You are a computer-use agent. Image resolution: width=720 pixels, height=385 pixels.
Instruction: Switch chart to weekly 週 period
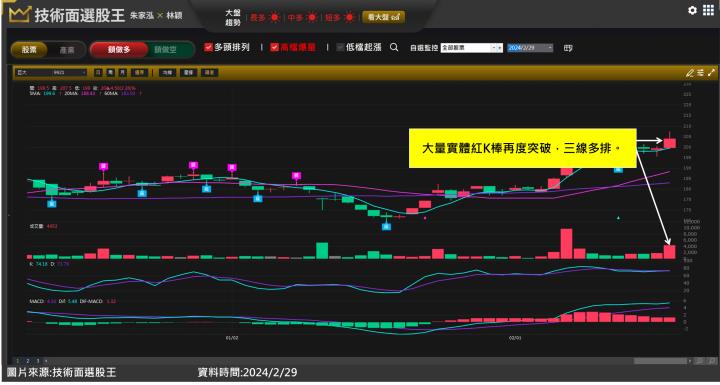pyautogui.click(x=111, y=73)
